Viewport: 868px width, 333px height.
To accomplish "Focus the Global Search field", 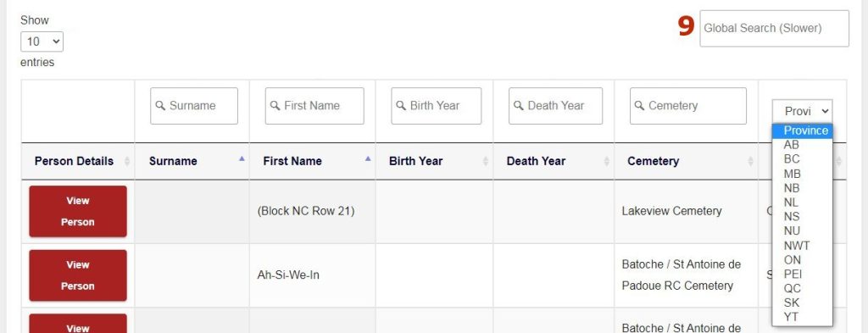I will [774, 28].
